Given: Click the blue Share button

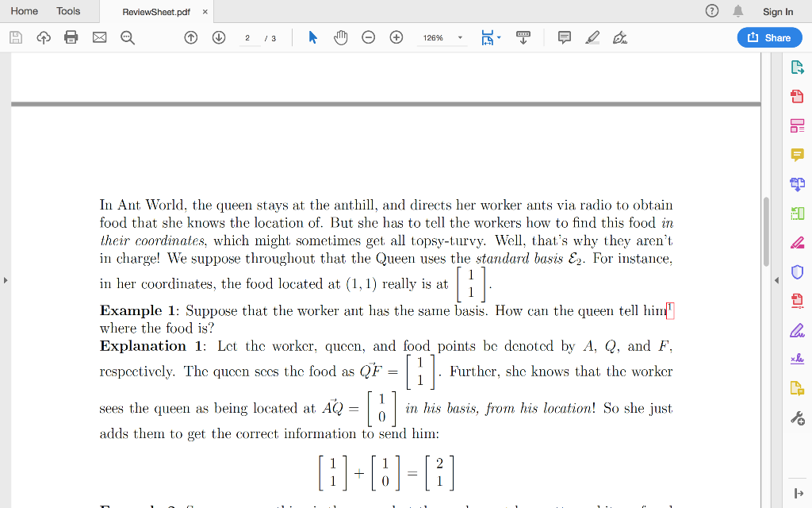Looking at the screenshot, I should (x=769, y=37).
